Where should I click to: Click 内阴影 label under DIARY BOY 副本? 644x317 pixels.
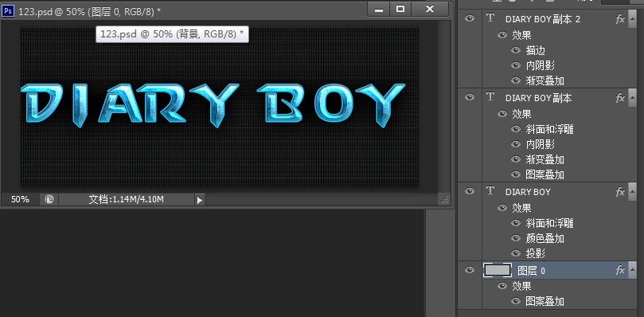tap(540, 145)
